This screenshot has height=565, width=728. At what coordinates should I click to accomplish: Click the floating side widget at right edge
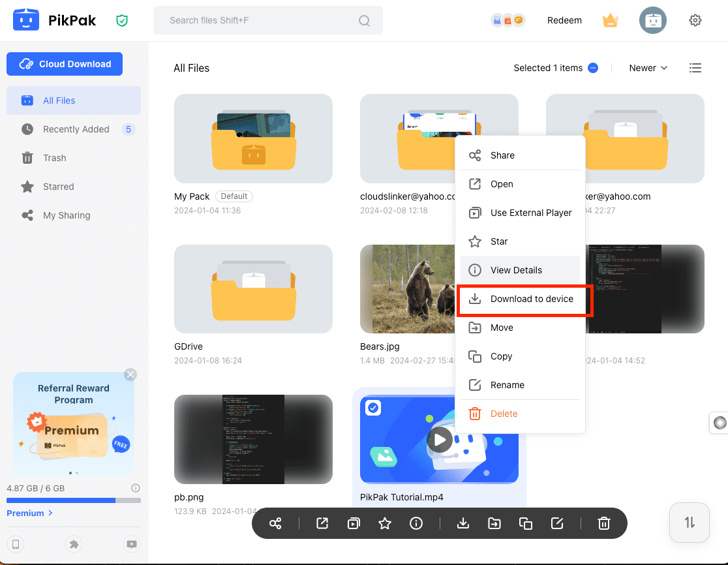719,423
